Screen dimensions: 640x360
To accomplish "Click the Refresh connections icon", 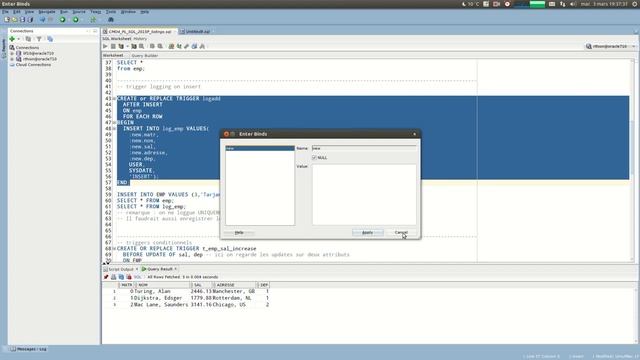I will [x=28, y=39].
